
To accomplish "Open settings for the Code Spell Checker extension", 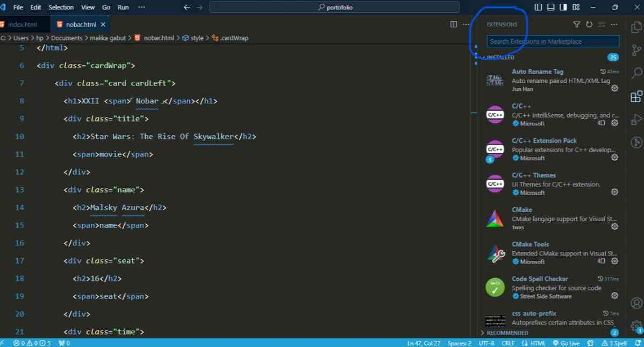I will point(614,295).
